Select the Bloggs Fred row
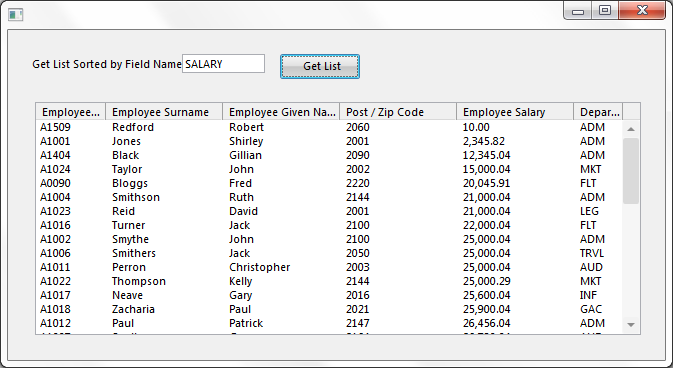Viewport: 673px width, 368px height. click(329, 183)
